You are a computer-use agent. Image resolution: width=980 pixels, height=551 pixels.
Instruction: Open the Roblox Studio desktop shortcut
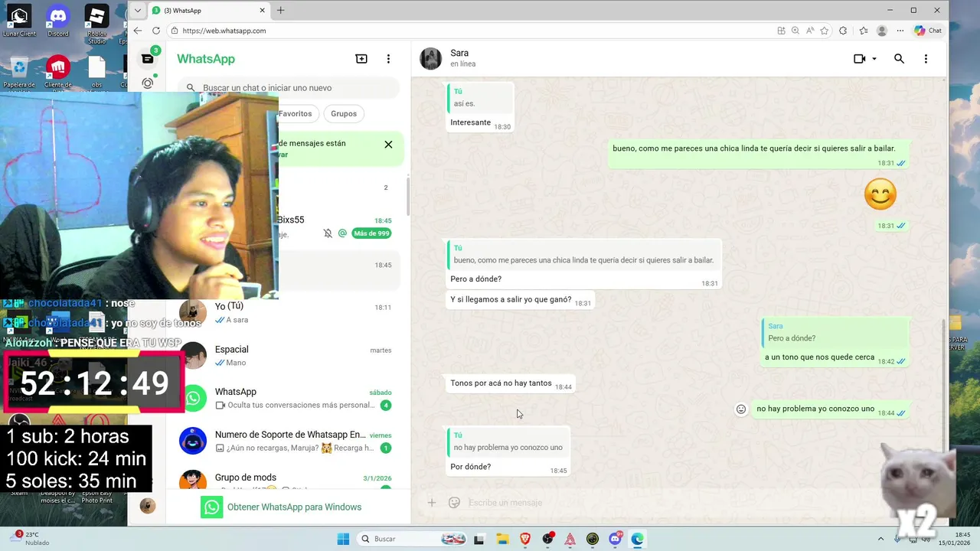point(96,24)
